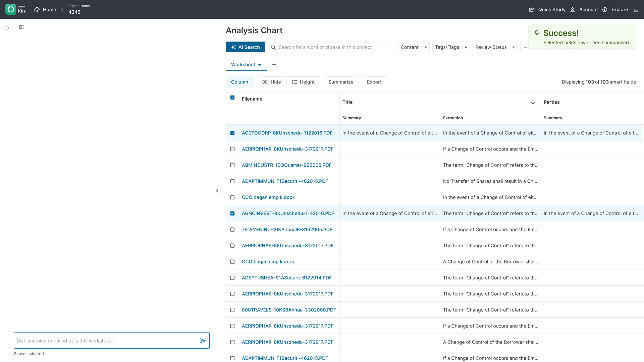Open the Content dropdown

pos(414,47)
